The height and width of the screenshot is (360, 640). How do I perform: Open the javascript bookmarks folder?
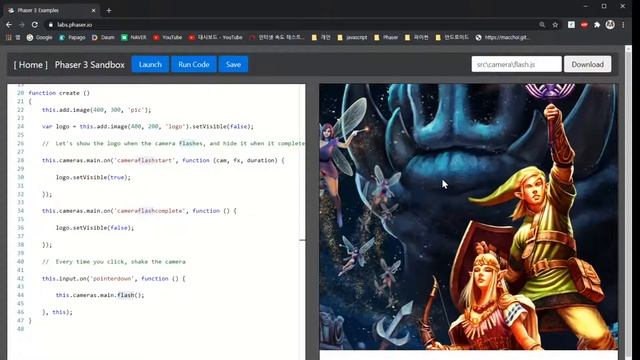pos(352,38)
